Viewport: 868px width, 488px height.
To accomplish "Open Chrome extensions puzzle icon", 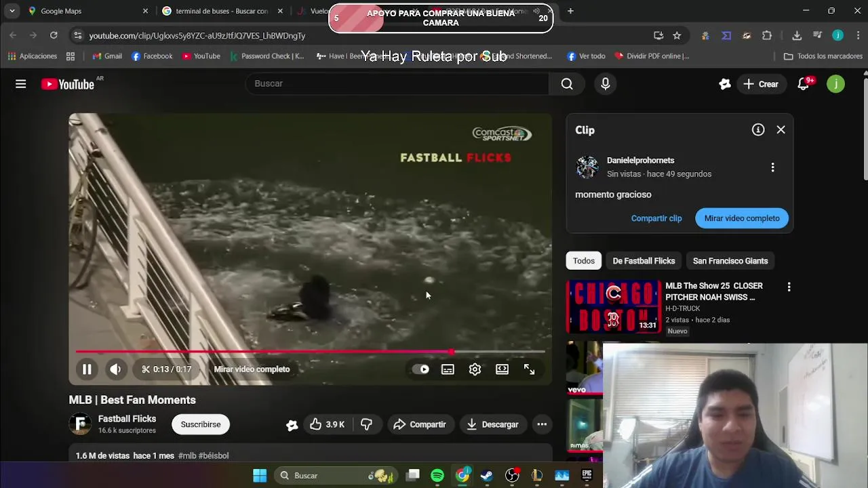I will pyautogui.click(x=767, y=35).
